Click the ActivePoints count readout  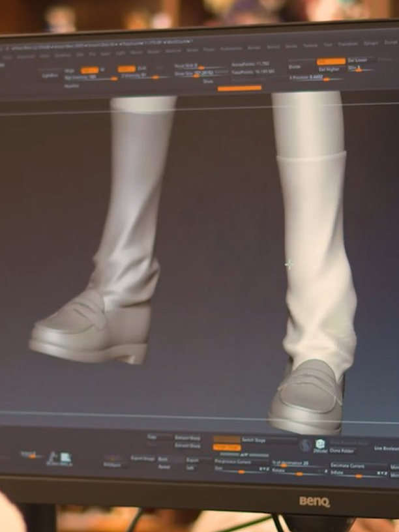click(x=250, y=64)
